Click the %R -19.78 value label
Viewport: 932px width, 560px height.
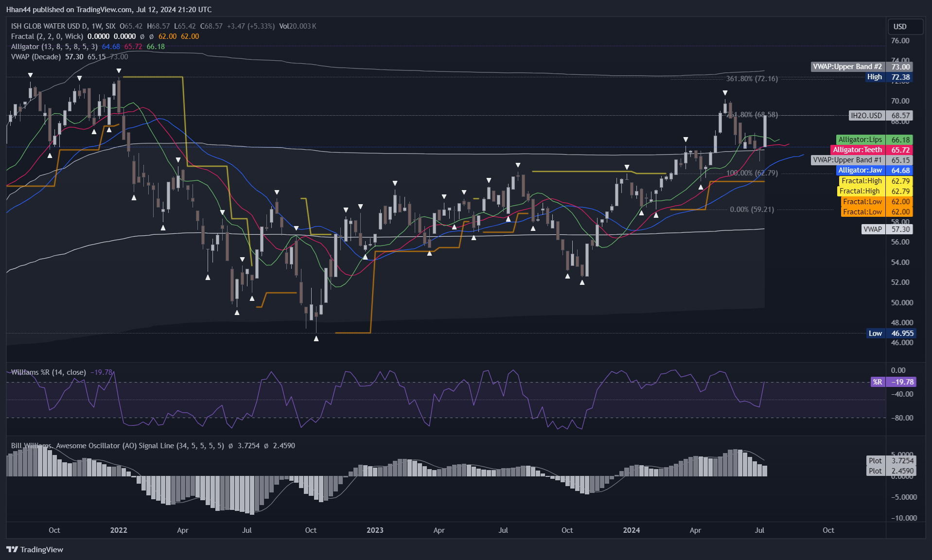[x=894, y=382]
